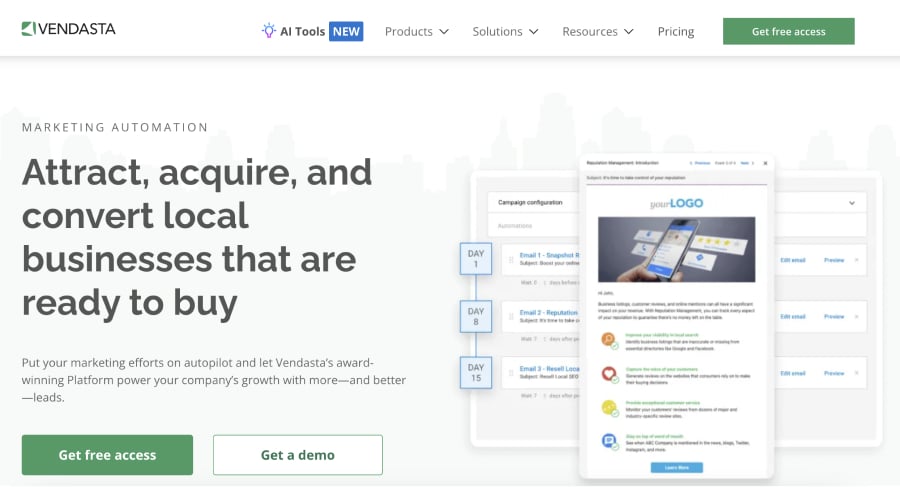Click the Day 8 timeline marker
Viewport: 900px width, 487px height.
(476, 316)
